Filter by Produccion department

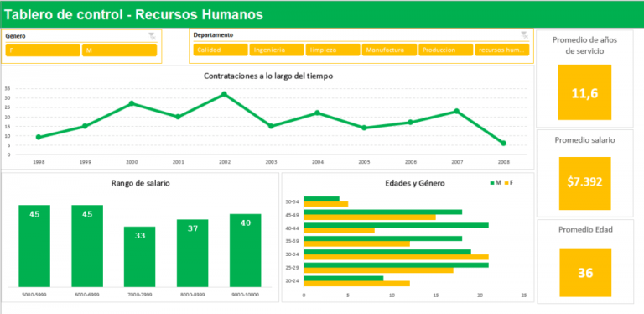446,50
